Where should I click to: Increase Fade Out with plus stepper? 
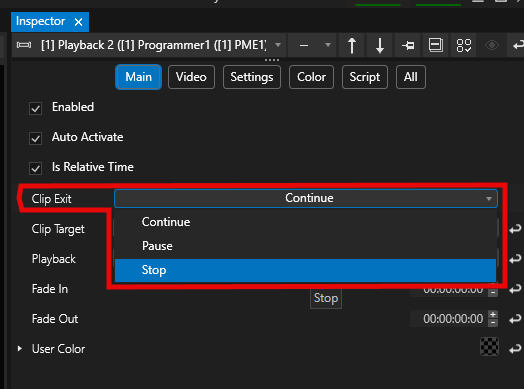(493, 315)
